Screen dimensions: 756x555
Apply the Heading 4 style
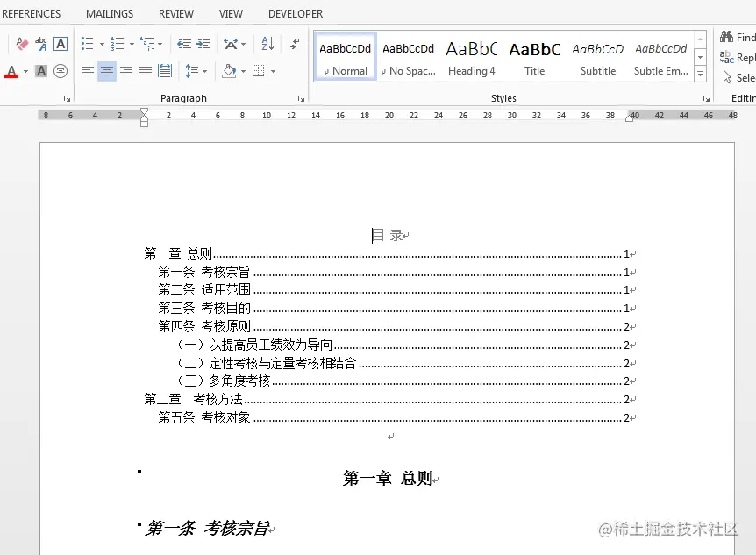(471, 54)
